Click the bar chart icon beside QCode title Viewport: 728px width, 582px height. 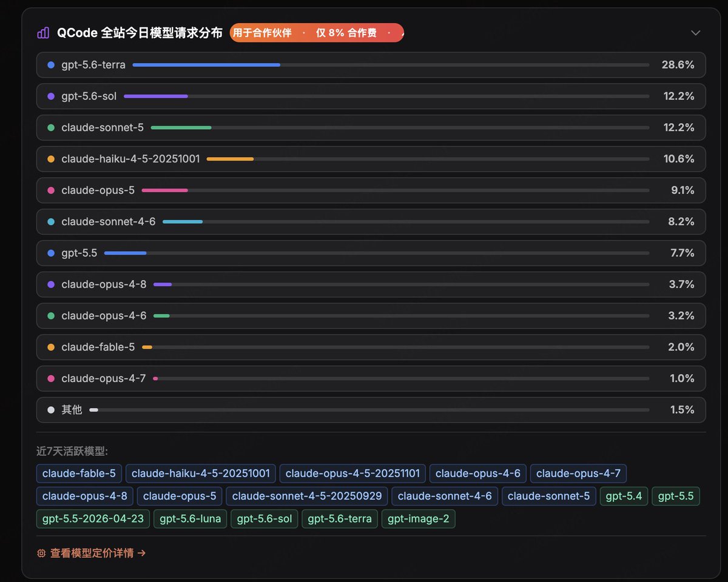pos(43,33)
